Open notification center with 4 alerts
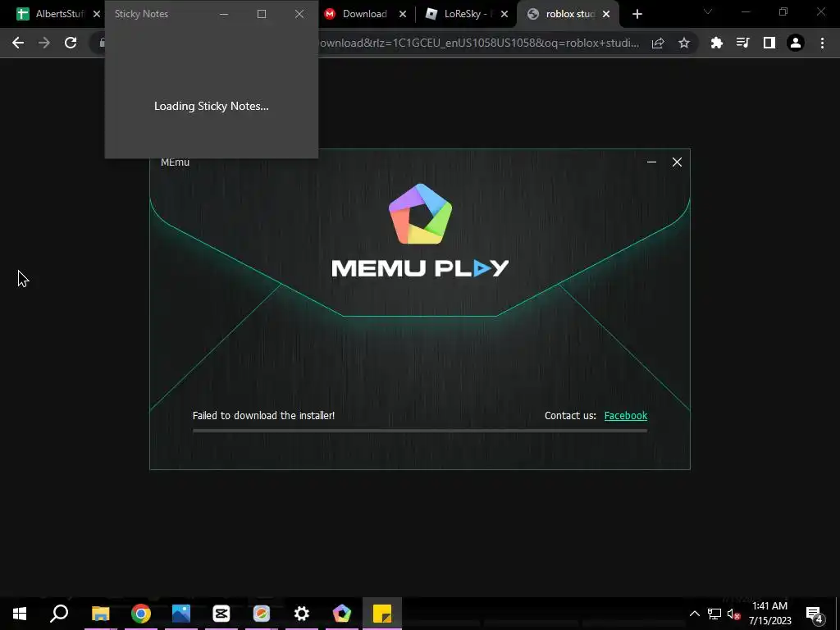 tap(815, 614)
